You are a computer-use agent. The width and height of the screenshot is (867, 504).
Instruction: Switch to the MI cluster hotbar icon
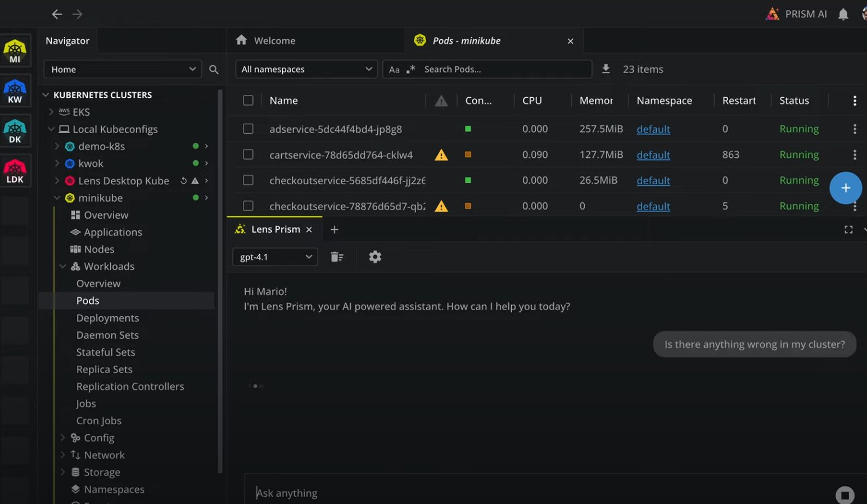click(x=15, y=51)
